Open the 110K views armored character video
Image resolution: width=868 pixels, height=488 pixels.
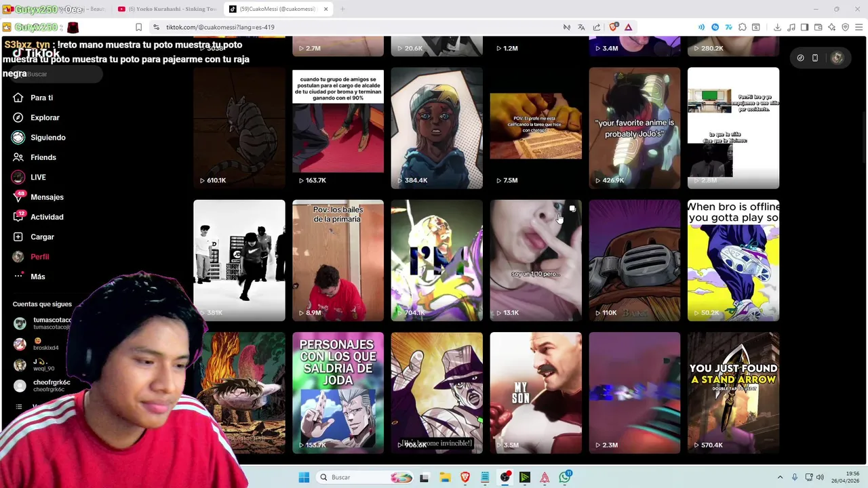[635, 260]
